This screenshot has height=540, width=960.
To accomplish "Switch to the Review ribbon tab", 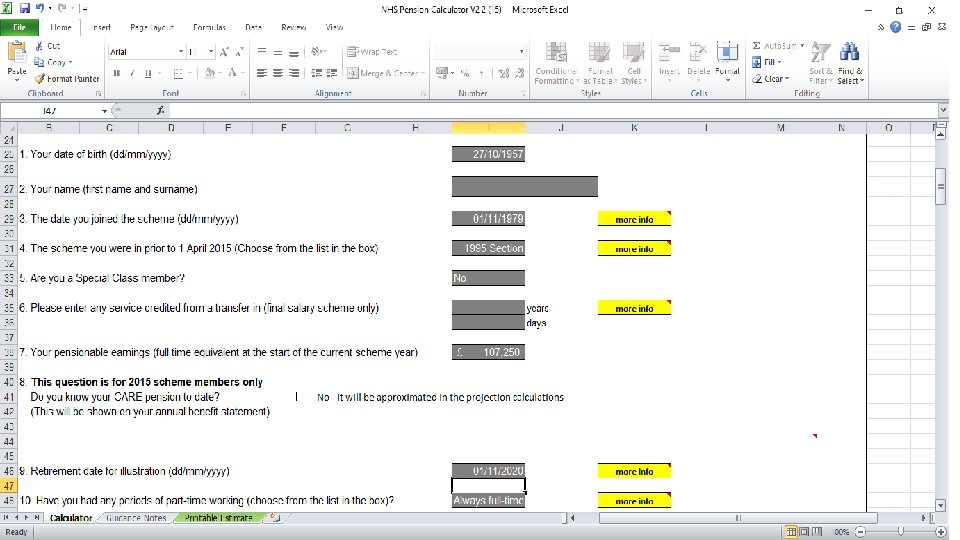I will [x=293, y=28].
